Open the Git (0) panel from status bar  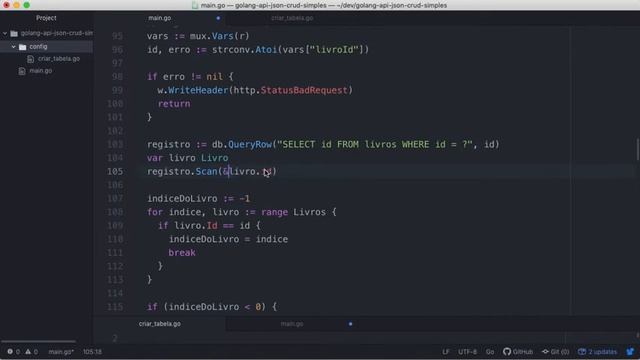pyautogui.click(x=556, y=351)
